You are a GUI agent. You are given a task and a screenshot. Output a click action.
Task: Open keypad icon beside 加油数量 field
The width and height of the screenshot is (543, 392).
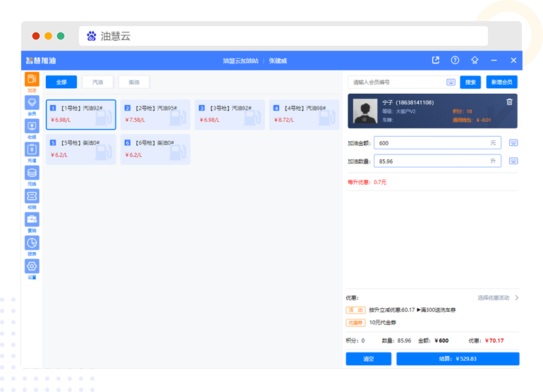(x=513, y=161)
